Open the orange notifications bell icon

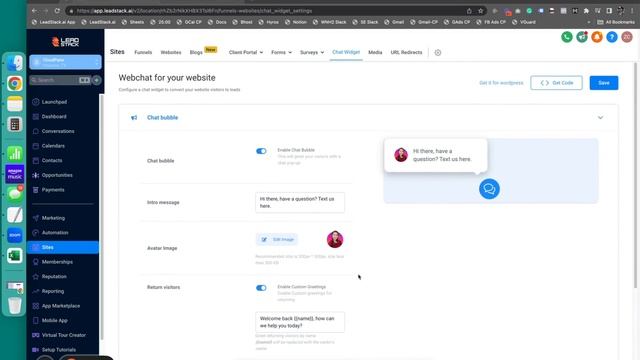(x=597, y=37)
